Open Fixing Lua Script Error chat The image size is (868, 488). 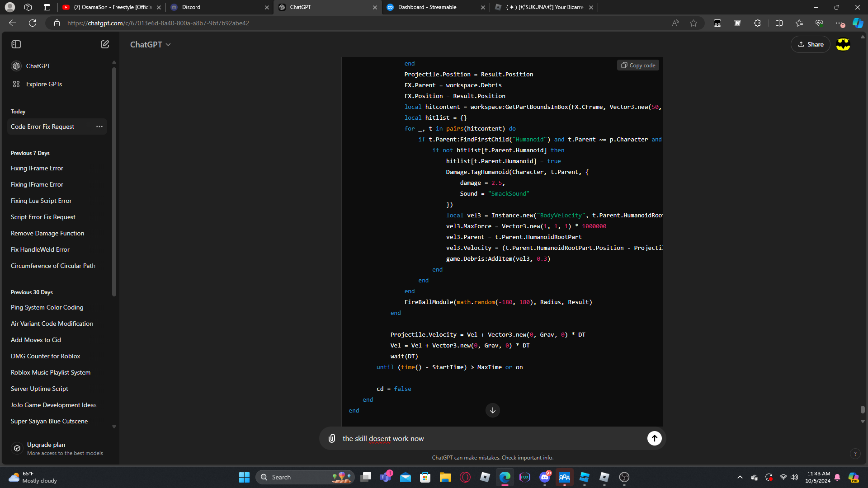click(41, 201)
